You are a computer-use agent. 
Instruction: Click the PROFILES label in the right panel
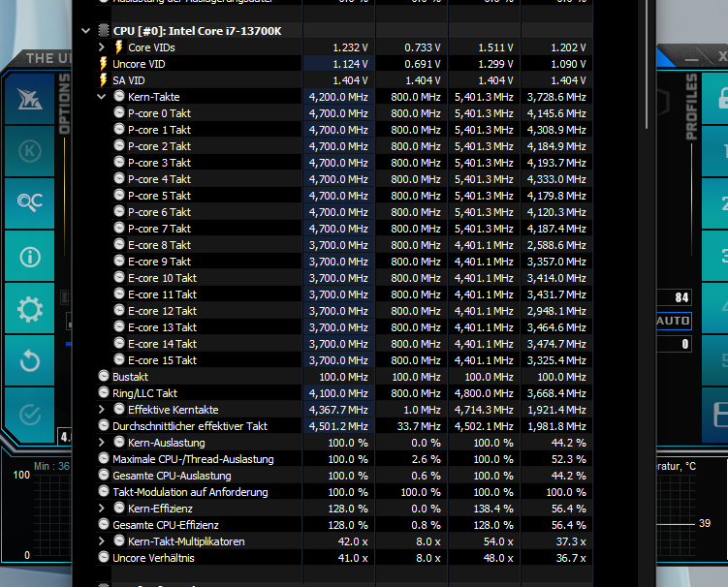[x=691, y=108]
